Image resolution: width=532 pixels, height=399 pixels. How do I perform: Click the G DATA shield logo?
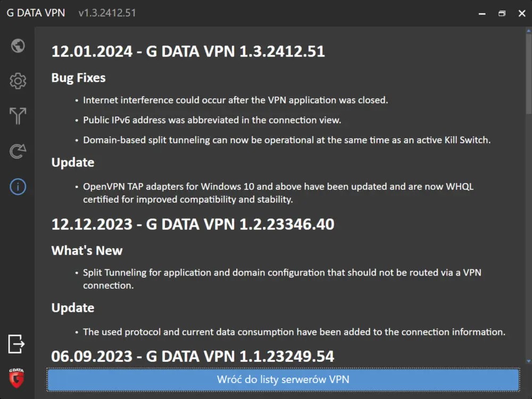[16, 376]
